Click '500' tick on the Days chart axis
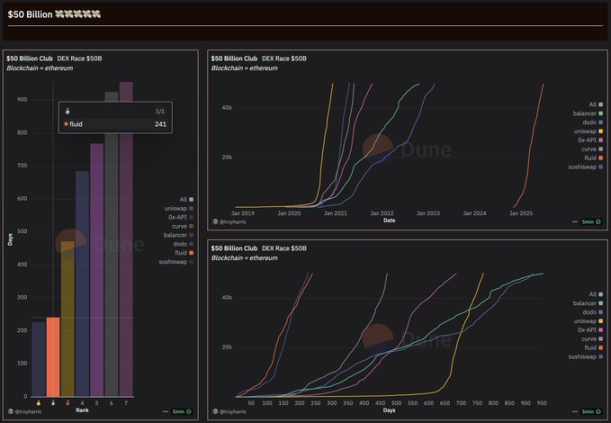Screen dimensions: 611x423 click(x=396, y=403)
